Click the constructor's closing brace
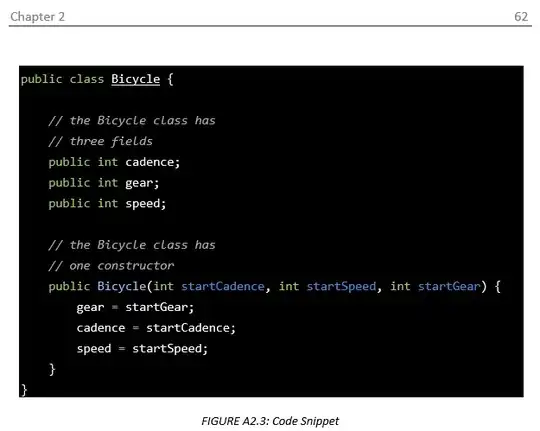This screenshot has height=431, width=540. [x=52, y=369]
